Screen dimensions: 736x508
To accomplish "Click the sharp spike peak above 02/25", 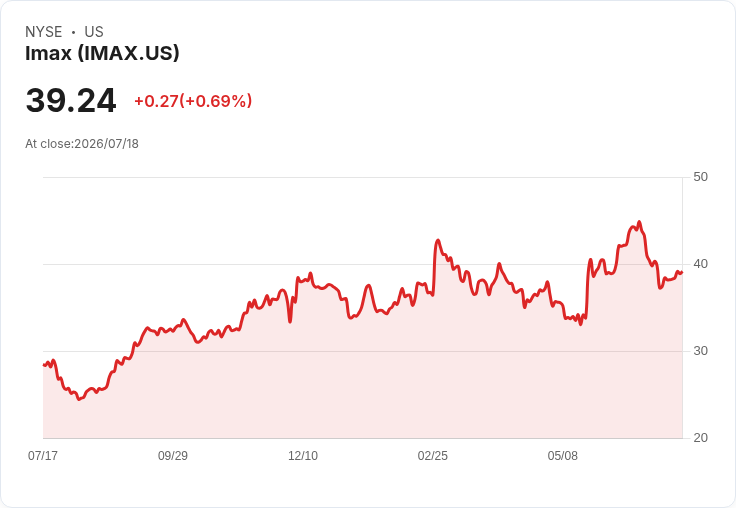I will 438,240.
